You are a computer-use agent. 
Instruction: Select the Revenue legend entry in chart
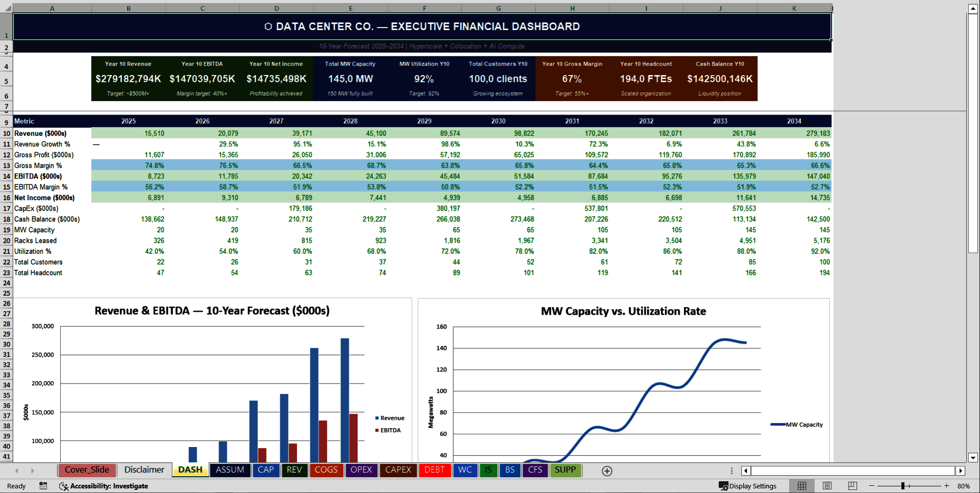click(x=390, y=418)
